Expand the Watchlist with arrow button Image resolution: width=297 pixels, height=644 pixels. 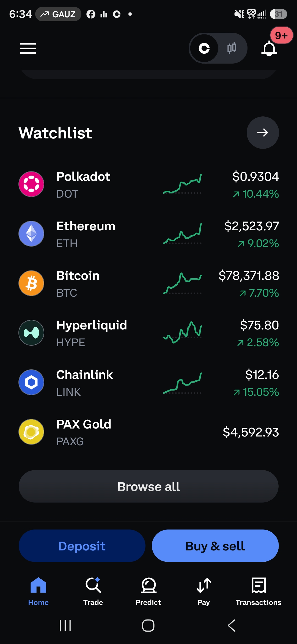tap(263, 133)
